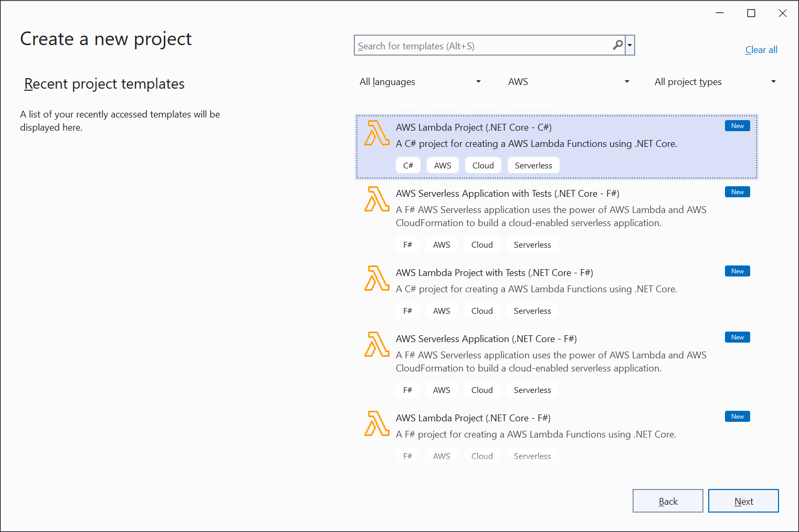Screen dimensions: 799x532
Task: Click Lambda icon of AWS Lambda Project F#
Action: tap(377, 424)
